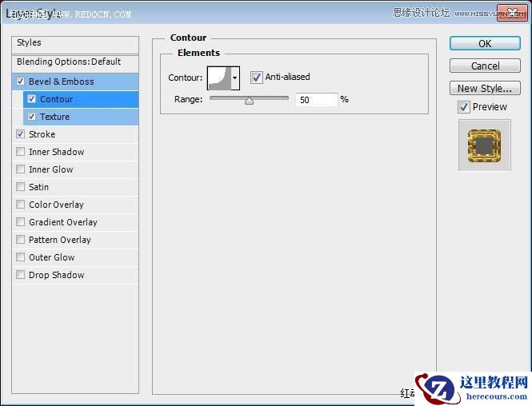Toggle the Preview checkbox
Screen dimensions: 532x406
tap(464, 107)
